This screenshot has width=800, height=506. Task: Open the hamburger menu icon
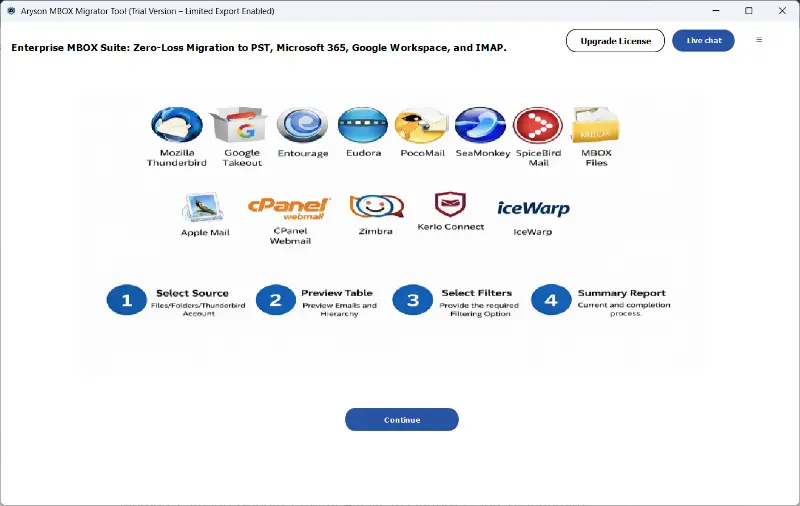(x=759, y=40)
